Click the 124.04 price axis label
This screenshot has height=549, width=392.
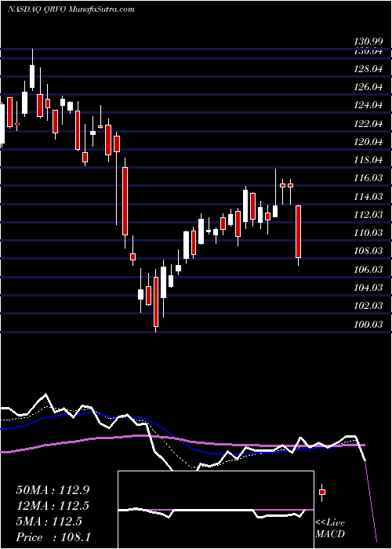[x=368, y=105]
